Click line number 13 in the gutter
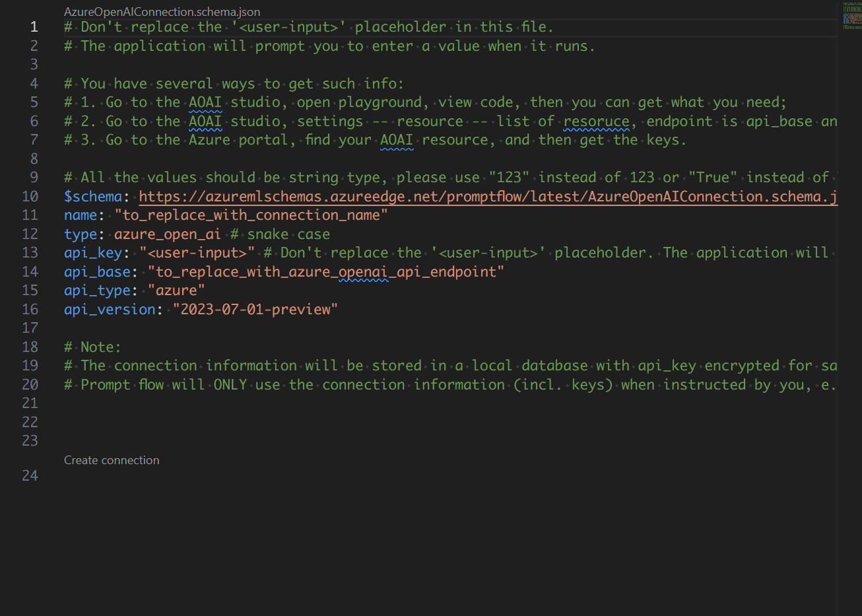Viewport: 862px width, 616px height. pos(30,253)
